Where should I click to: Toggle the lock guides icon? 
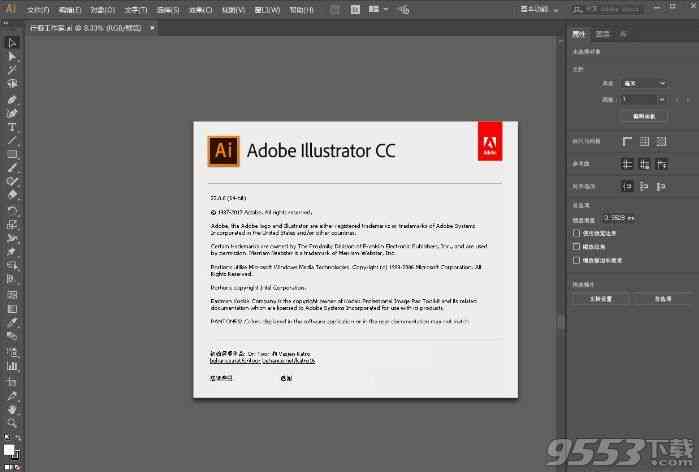click(x=644, y=164)
